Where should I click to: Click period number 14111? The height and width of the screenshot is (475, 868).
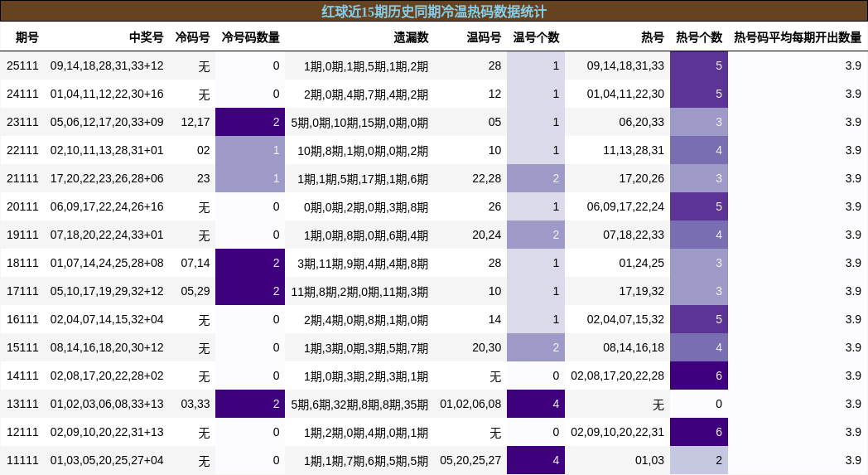tap(22, 376)
